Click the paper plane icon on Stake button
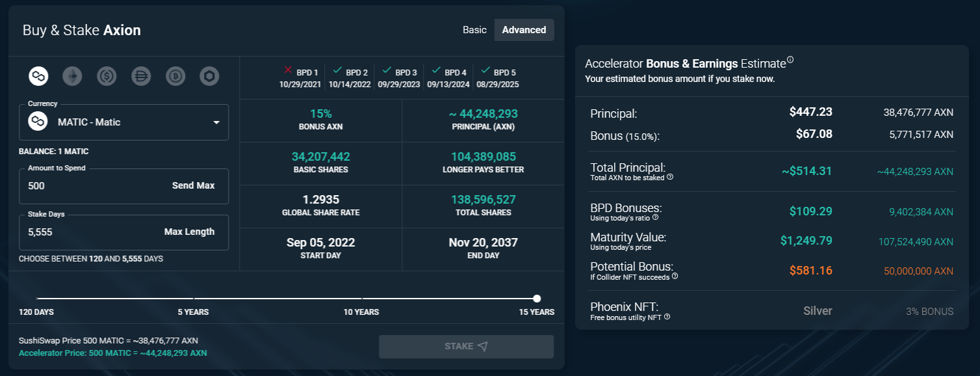This screenshot has height=376, width=980. point(482,346)
